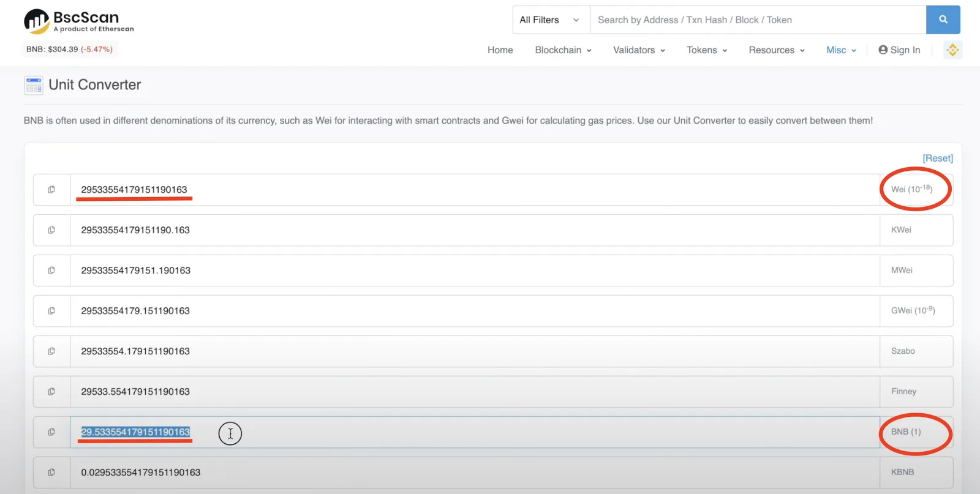Screen dimensions: 980x494
Task: Click the search by address input field
Action: click(758, 20)
